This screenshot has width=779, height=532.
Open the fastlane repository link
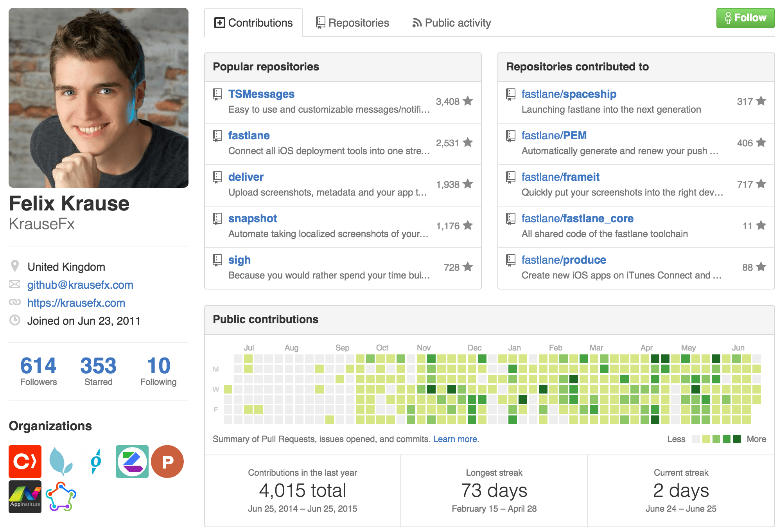(249, 135)
